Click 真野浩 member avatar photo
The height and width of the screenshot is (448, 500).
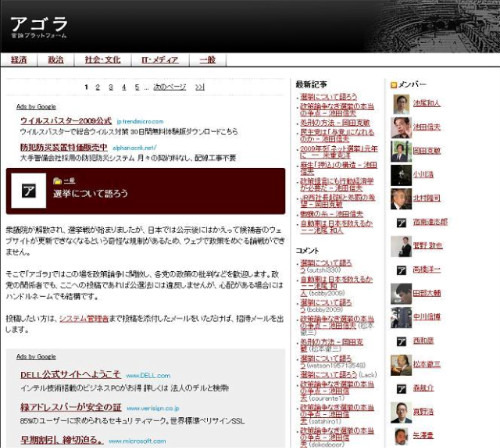[401, 413]
